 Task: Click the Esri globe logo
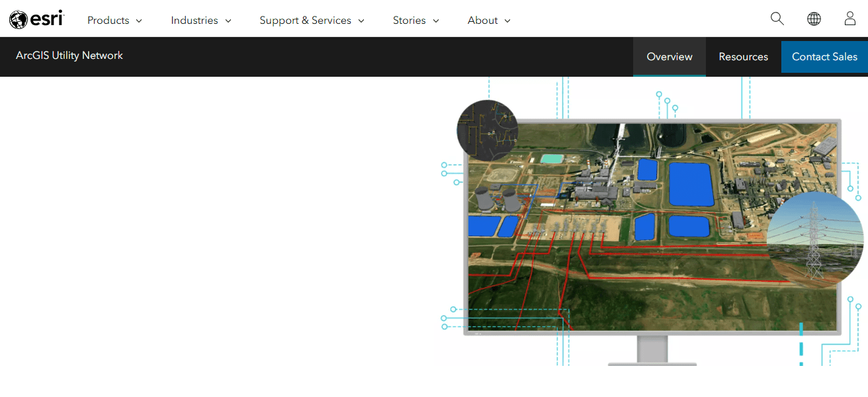[36, 20]
